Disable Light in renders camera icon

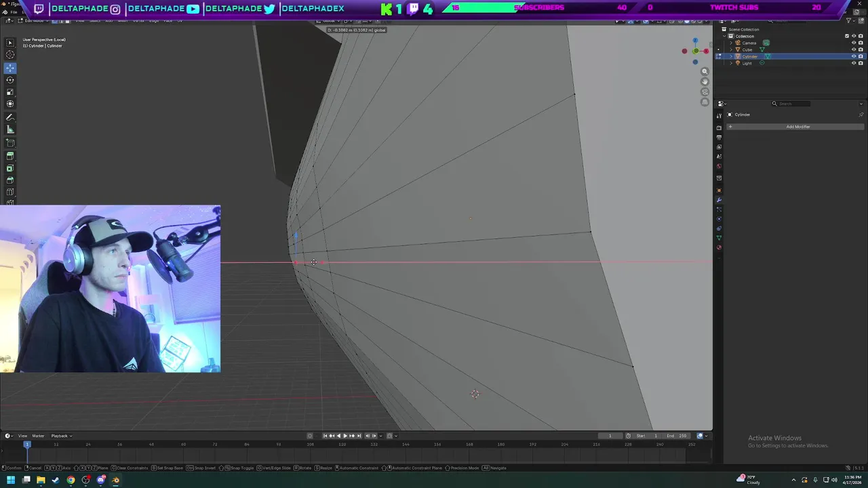pyautogui.click(x=861, y=63)
